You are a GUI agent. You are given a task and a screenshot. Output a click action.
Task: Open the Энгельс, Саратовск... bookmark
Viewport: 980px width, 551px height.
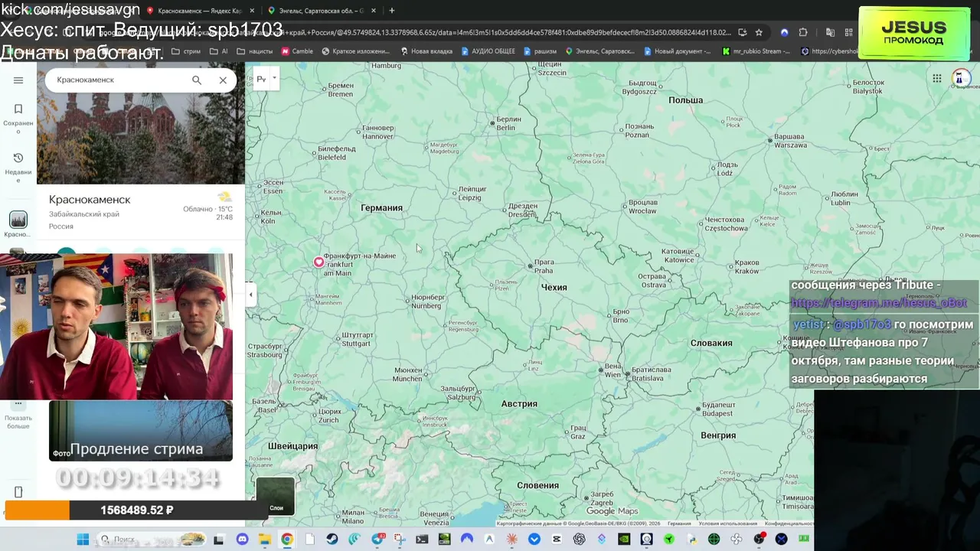(x=600, y=51)
